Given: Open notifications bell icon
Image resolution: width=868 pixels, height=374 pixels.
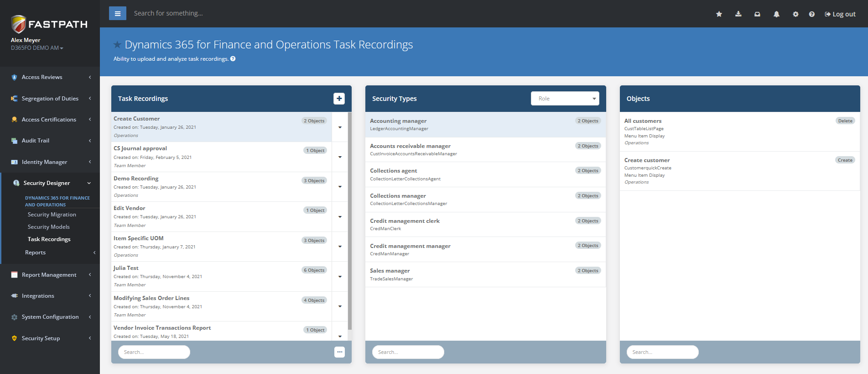Looking at the screenshot, I should [776, 14].
